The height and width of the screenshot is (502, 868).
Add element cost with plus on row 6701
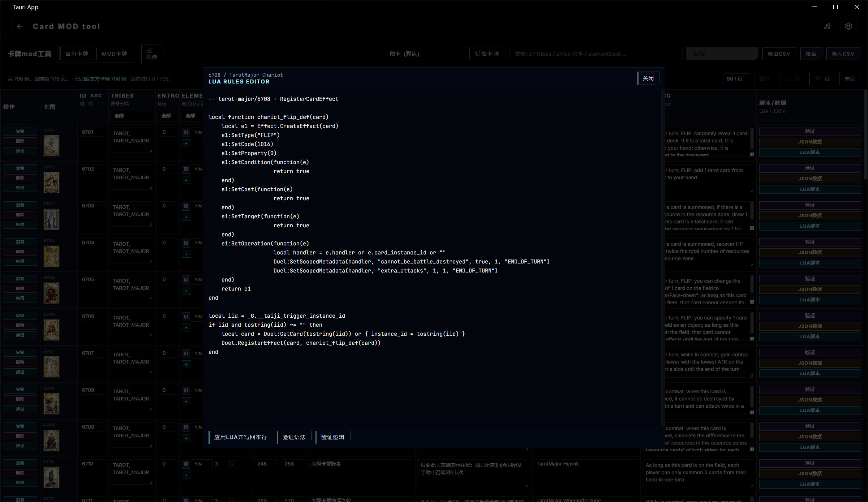186,143
